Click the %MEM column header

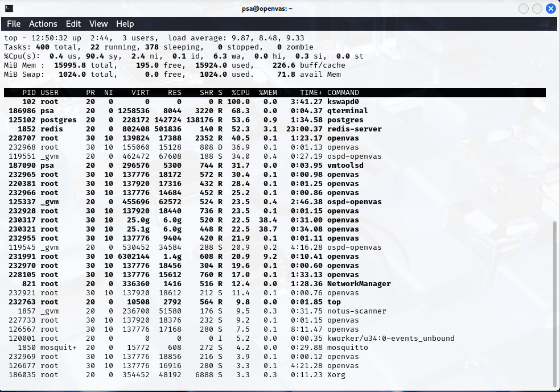tap(268, 93)
